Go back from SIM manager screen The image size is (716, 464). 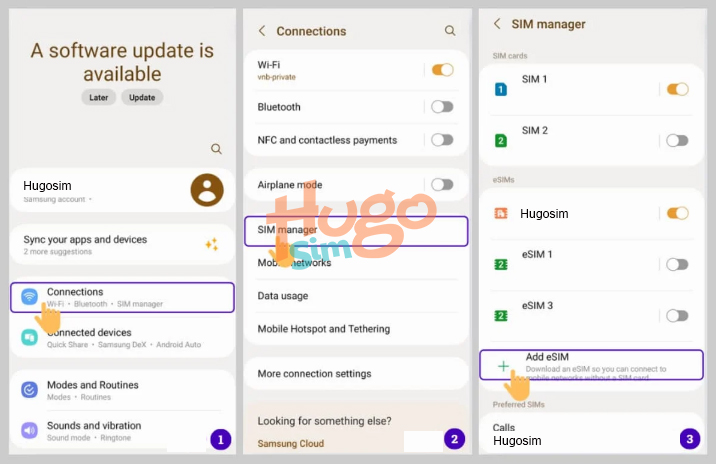tap(497, 24)
